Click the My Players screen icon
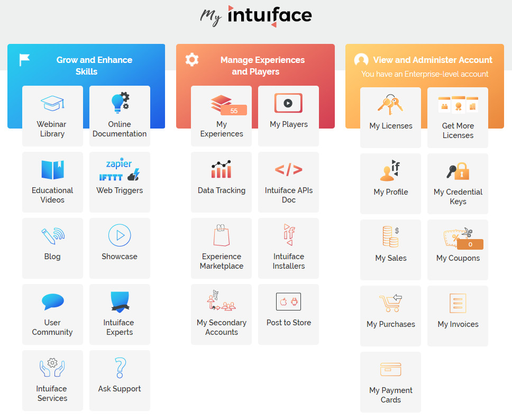 tap(288, 103)
